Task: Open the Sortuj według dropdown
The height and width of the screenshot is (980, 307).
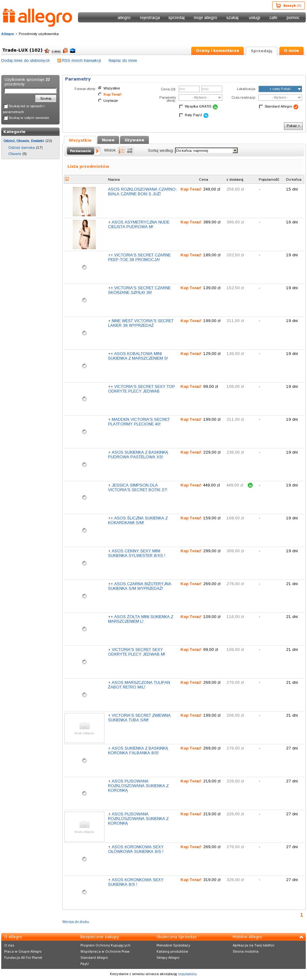Action: 206,151
